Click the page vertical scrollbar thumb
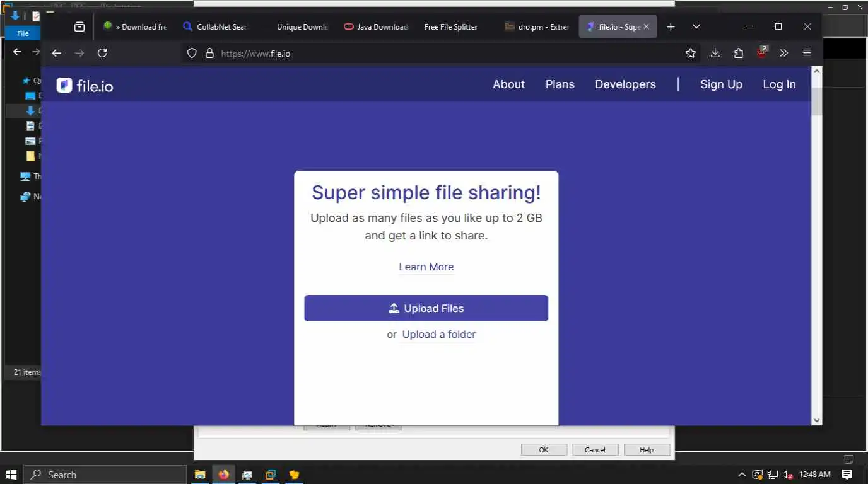 pos(817,101)
